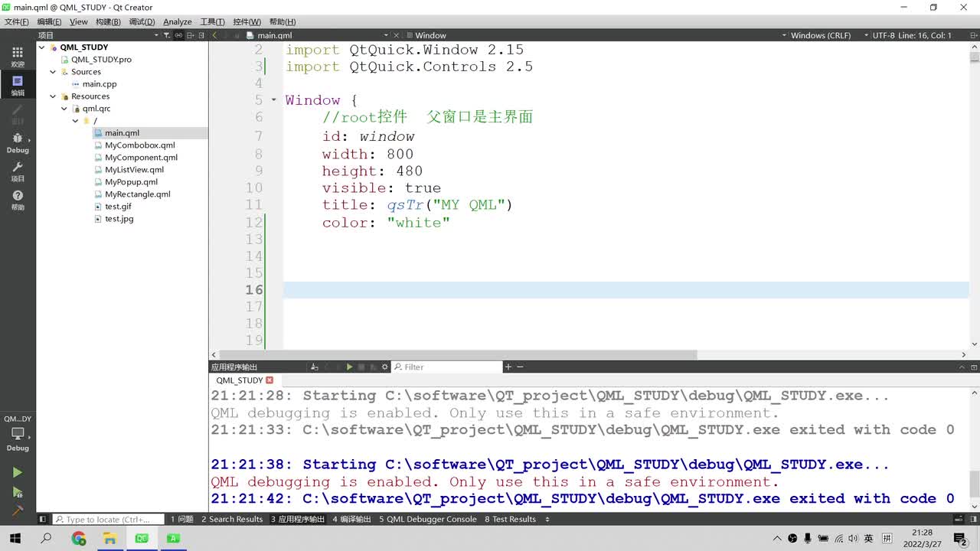Click the green Run button

point(18,473)
